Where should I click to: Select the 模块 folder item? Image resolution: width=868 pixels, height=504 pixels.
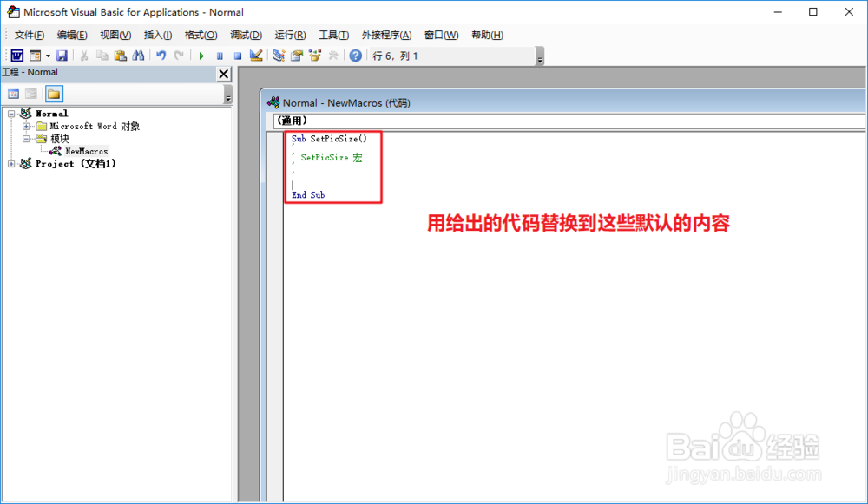[60, 139]
